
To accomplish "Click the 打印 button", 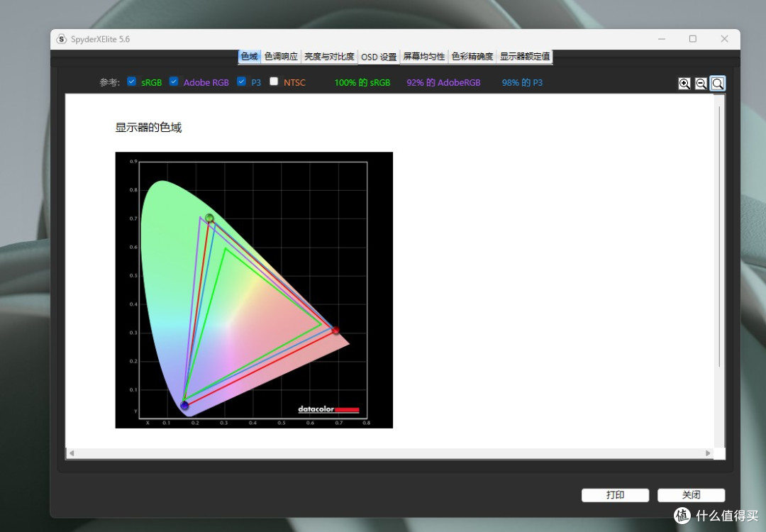I will [615, 495].
